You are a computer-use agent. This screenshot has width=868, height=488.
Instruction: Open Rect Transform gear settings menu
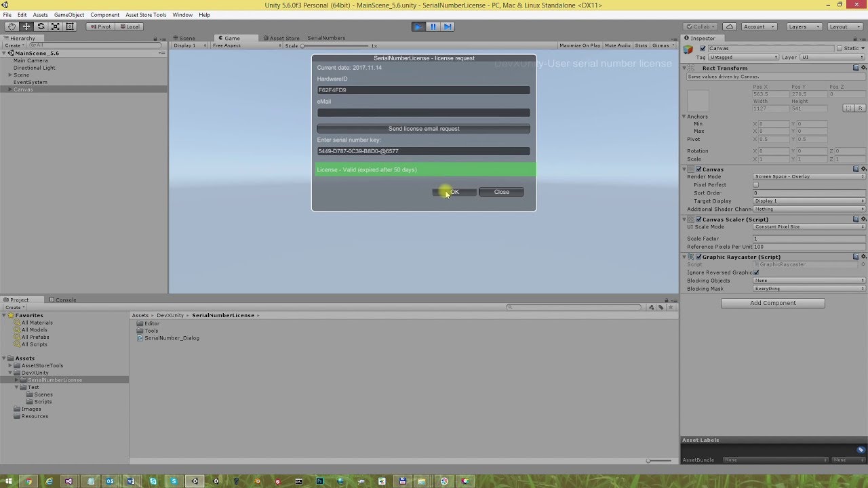(863, 68)
